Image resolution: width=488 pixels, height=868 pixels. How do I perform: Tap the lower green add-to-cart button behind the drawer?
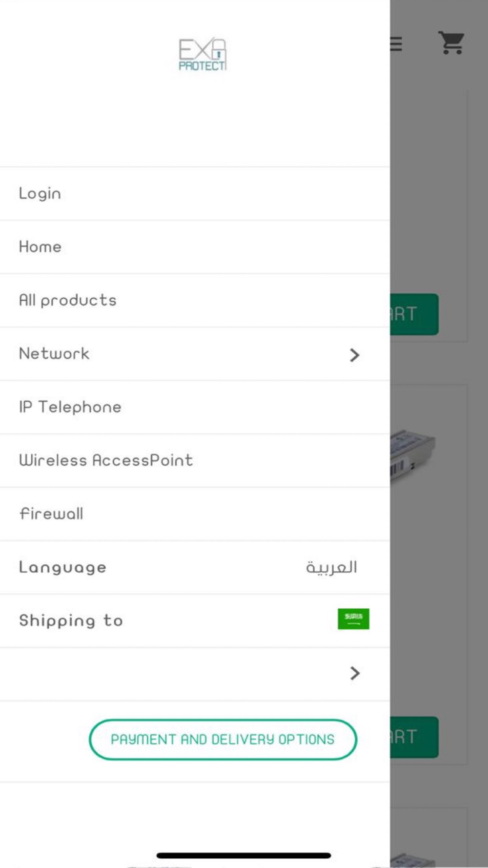(414, 737)
